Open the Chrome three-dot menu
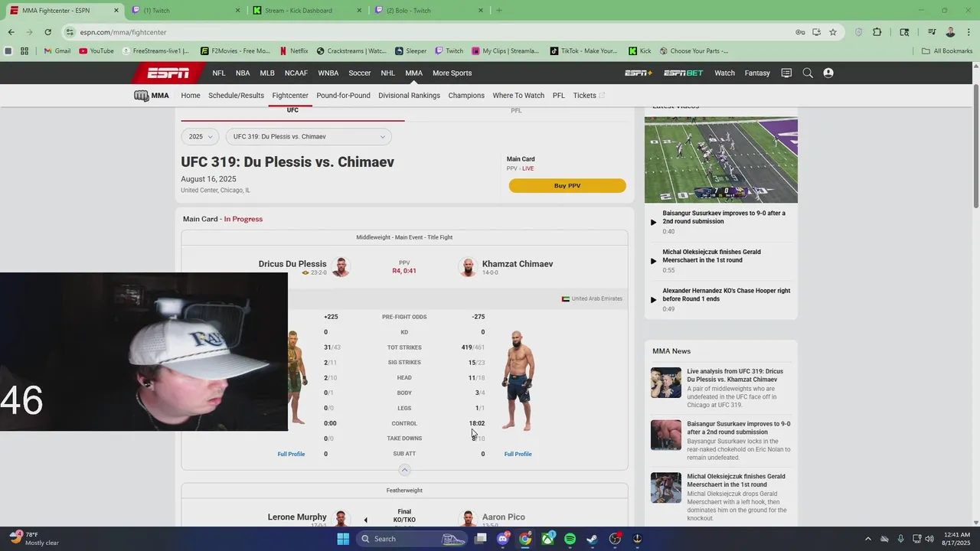This screenshot has width=980, height=551. tap(969, 32)
